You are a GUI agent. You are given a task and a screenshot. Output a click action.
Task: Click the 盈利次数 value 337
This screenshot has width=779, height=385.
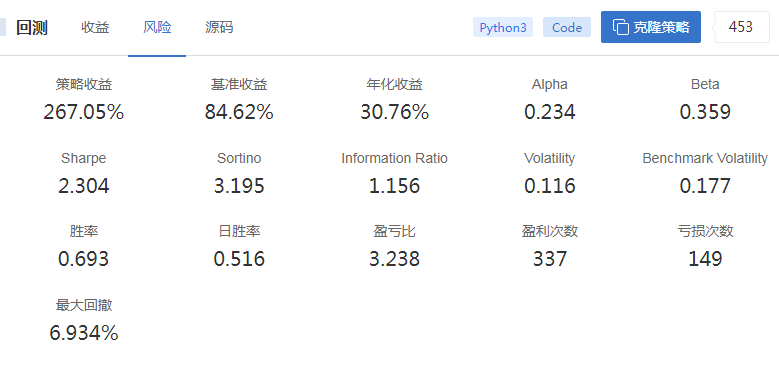coord(549,259)
